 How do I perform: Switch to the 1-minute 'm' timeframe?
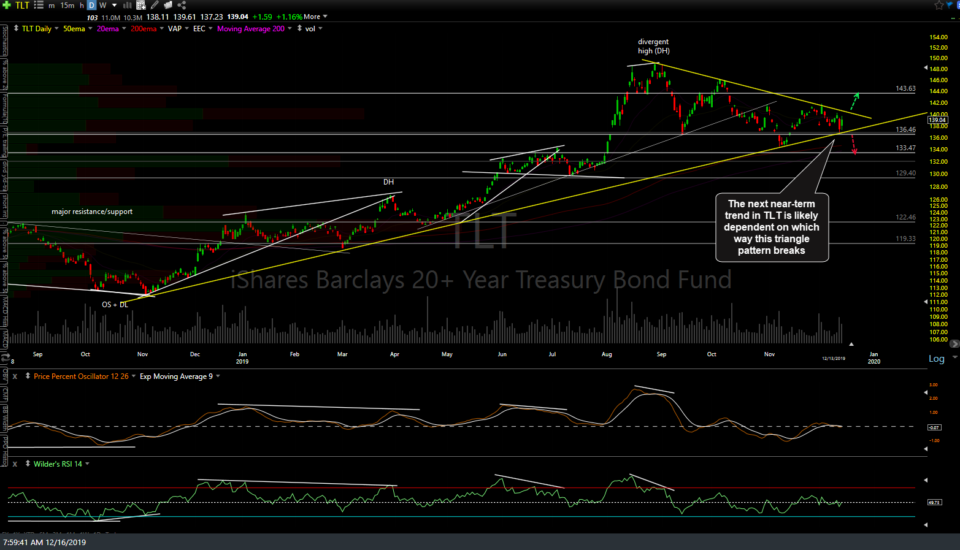[x=51, y=5]
